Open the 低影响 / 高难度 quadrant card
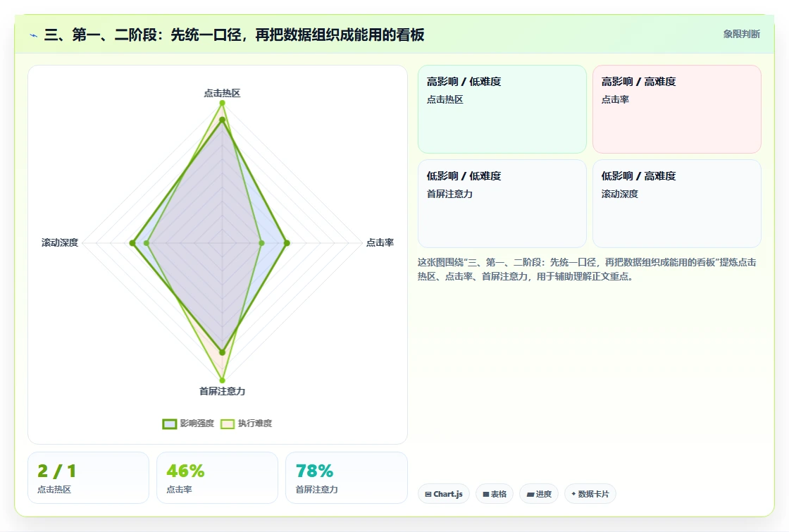The width and height of the screenshot is (789, 532). [677, 204]
